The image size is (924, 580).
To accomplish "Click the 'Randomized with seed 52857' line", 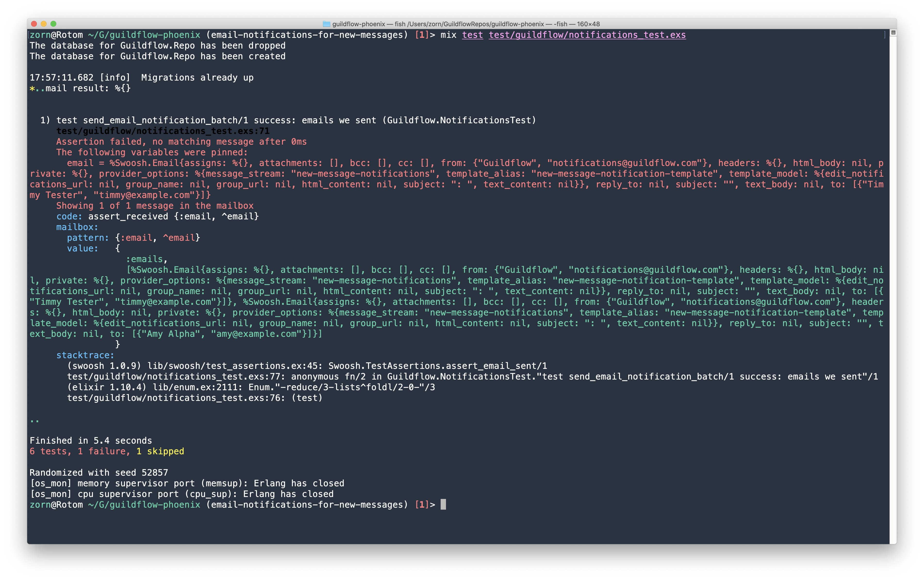I will coord(99,472).
